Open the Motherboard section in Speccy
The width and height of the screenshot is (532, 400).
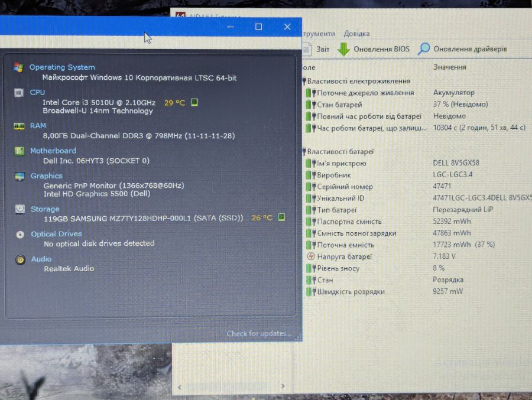coord(53,151)
